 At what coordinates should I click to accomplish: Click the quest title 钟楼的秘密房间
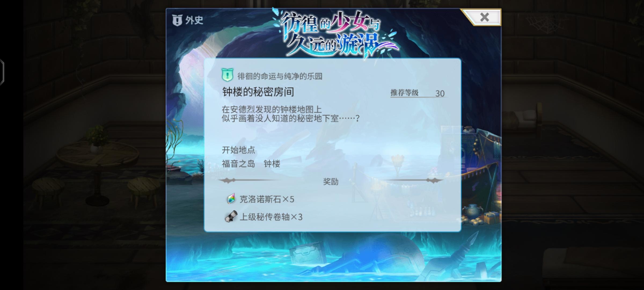(258, 92)
